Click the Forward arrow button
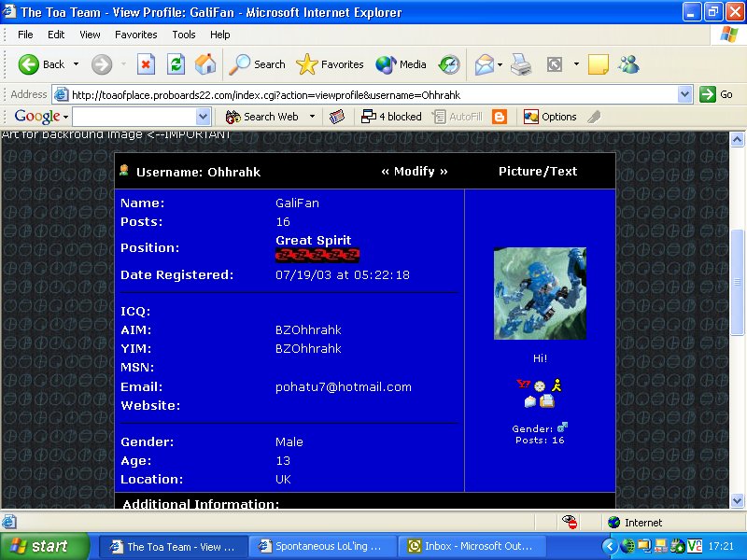The height and width of the screenshot is (560, 747). click(102, 64)
